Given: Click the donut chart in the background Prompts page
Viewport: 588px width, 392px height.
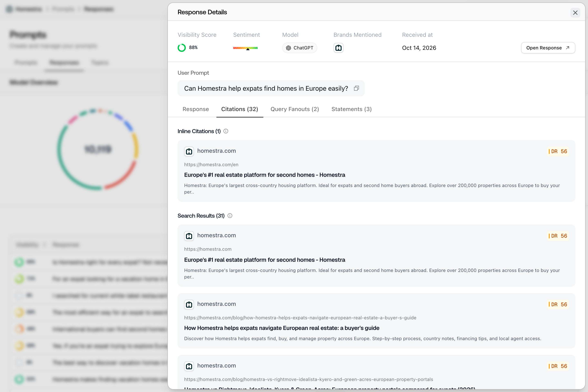Looking at the screenshot, I should [98, 149].
